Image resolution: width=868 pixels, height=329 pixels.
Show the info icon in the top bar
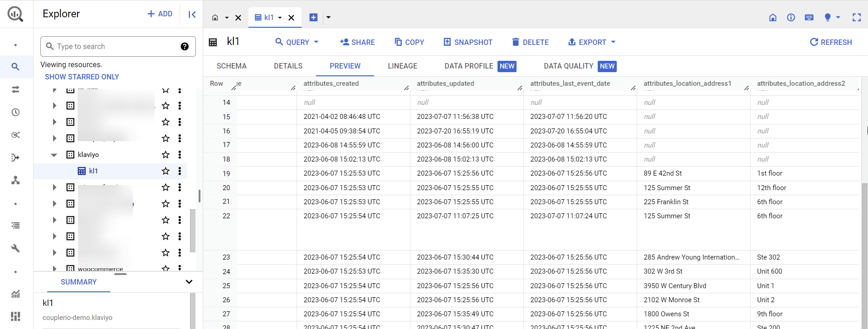tap(791, 17)
